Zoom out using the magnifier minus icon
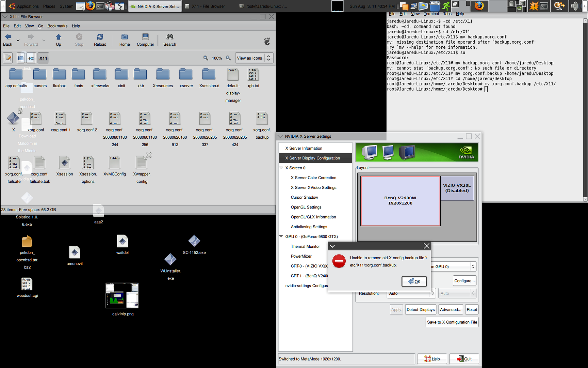The height and width of the screenshot is (368, 588). pos(206,58)
